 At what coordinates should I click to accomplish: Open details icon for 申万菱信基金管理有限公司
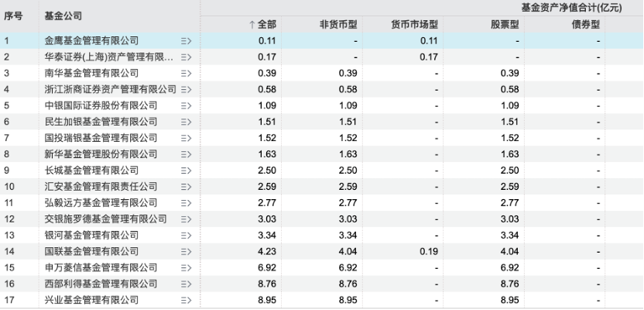[186, 267]
